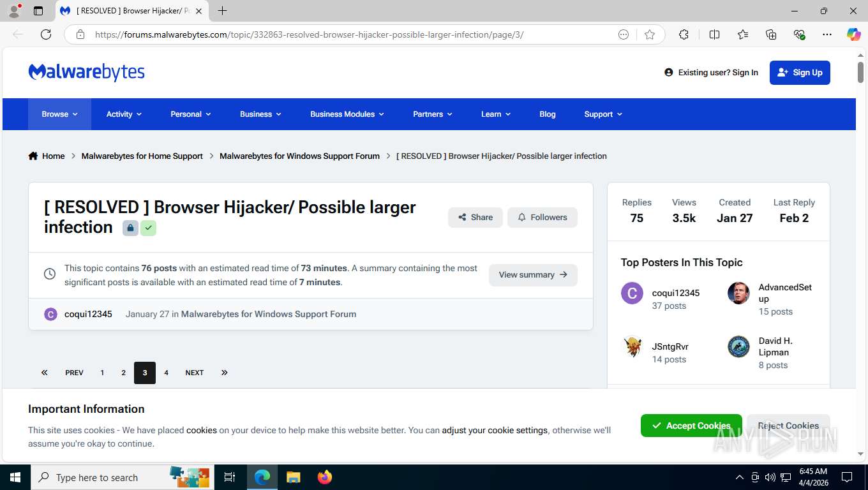Click the solved checkmark badge
Screen dimensions: 868x490
[148, 228]
